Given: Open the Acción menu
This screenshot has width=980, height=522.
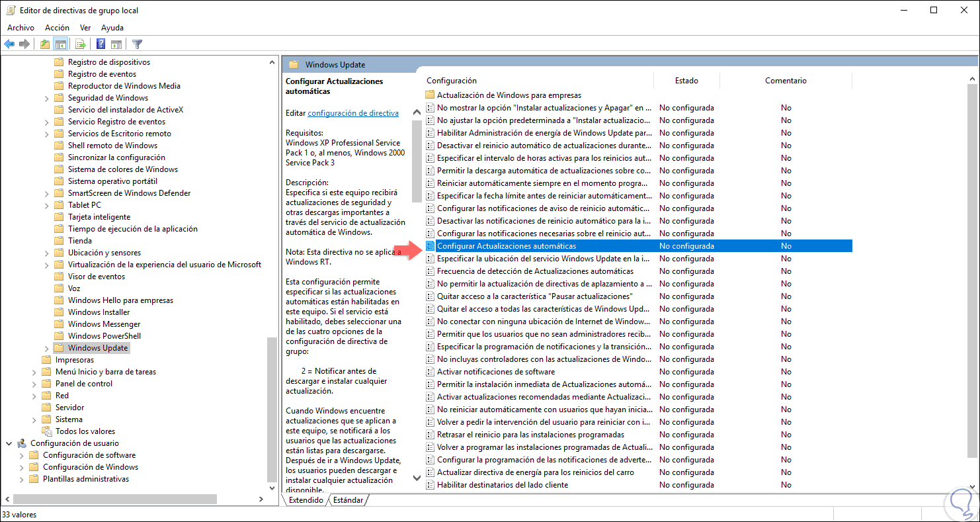Looking at the screenshot, I should [57, 28].
